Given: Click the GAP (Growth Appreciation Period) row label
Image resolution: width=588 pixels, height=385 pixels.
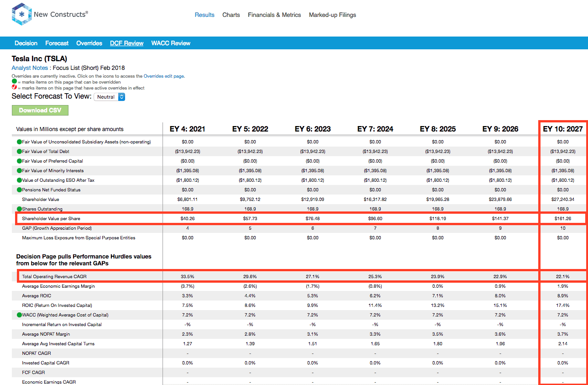Looking at the screenshot, I should click(x=57, y=228).
